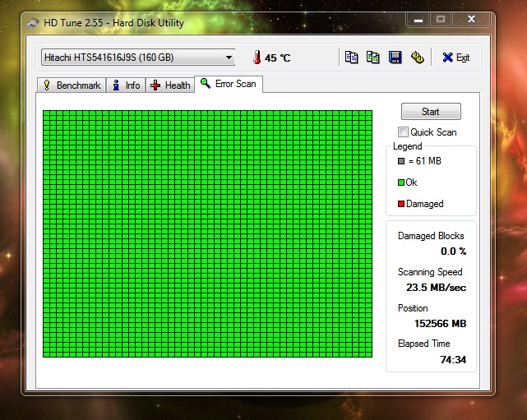Image resolution: width=527 pixels, height=420 pixels.
Task: Click the '= 61 MB' legend text
Action: coord(424,161)
